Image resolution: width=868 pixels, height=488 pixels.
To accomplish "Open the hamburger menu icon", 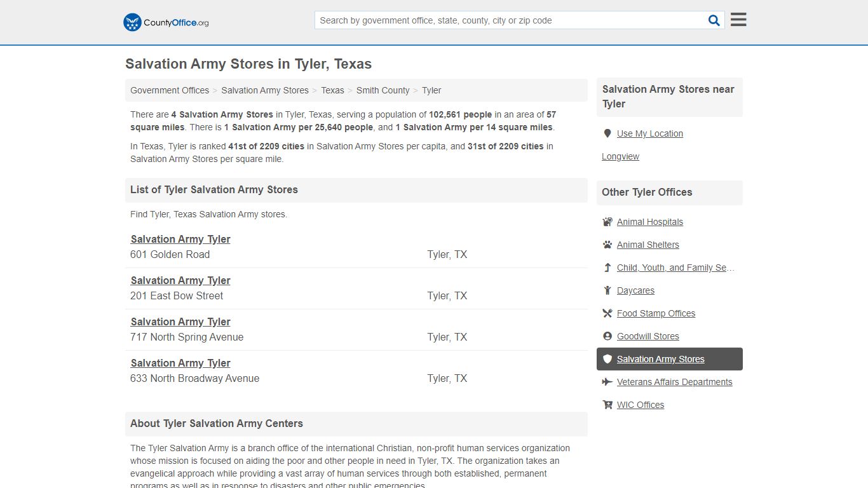I will 738,20.
